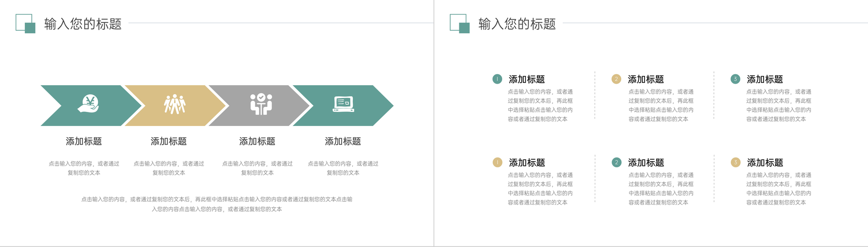
Task: Click description text under the yen arrow title
Action: point(84,168)
